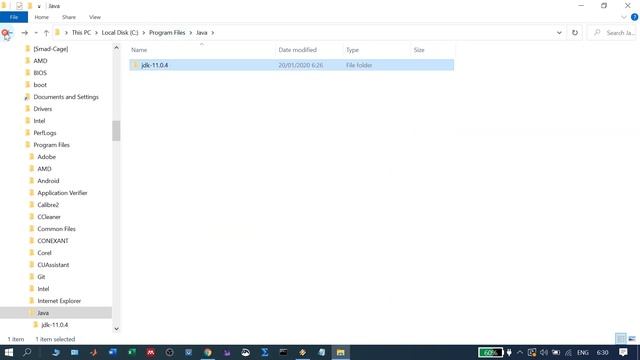640x360 pixels.
Task: Select Android folder in tree
Action: pyautogui.click(x=48, y=181)
